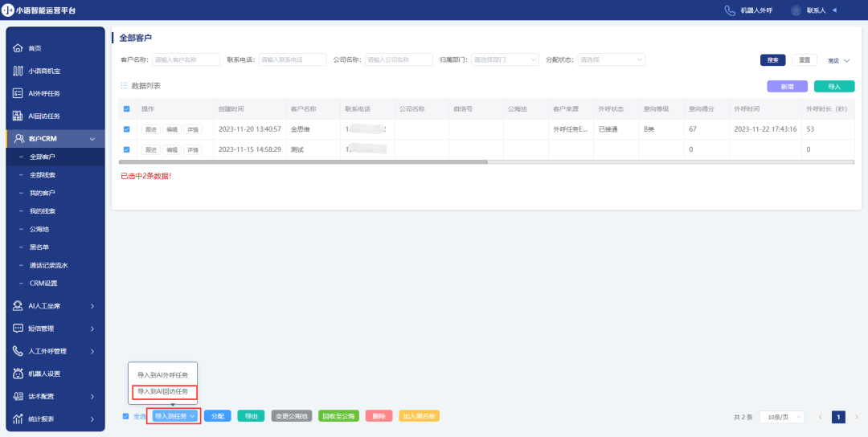The height and width of the screenshot is (437, 868).
Task: Click the table horizontal scrollbar
Action: pyautogui.click(x=303, y=162)
